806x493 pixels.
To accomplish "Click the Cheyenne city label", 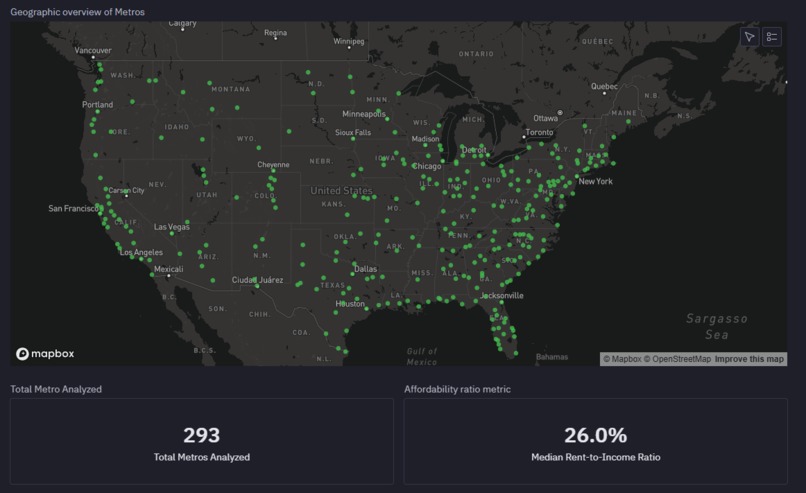I will (273, 165).
